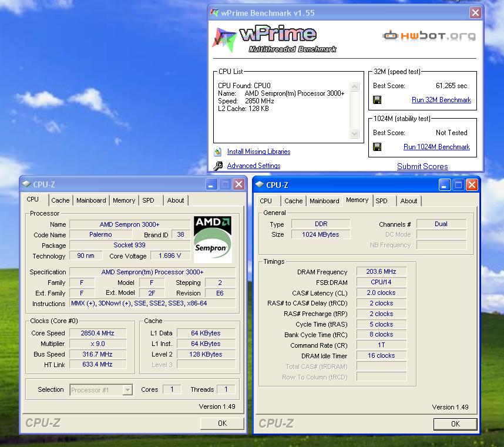Click the DRAM Frequency 203.6 MHz field

point(381,271)
